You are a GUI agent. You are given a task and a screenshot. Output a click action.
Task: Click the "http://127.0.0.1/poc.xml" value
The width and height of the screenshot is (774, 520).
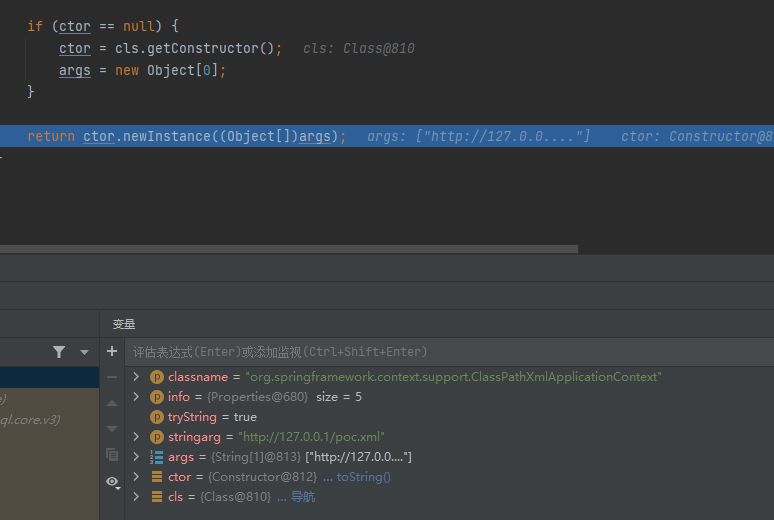point(311,437)
